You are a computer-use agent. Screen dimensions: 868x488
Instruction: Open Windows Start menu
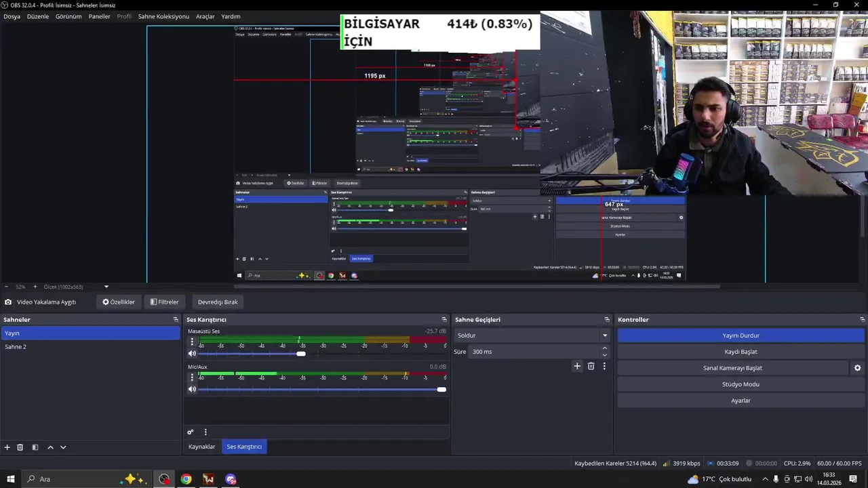click(x=11, y=479)
